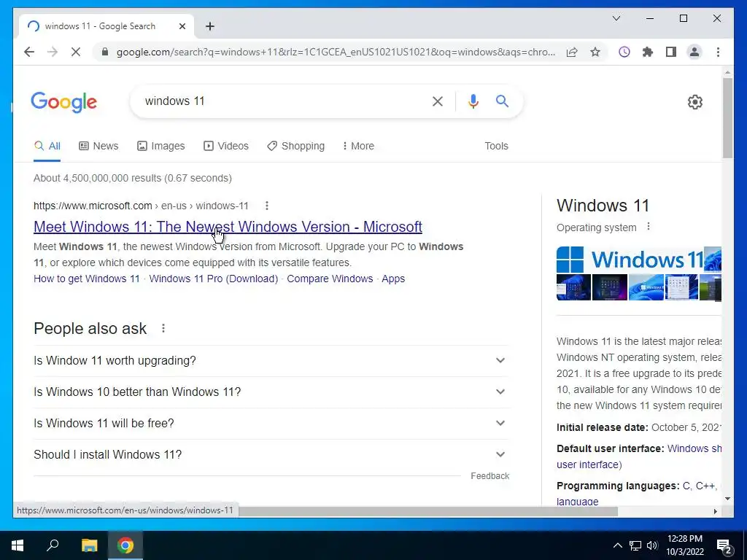Open the notification center
This screenshot has width=747, height=560.
[x=724, y=545]
